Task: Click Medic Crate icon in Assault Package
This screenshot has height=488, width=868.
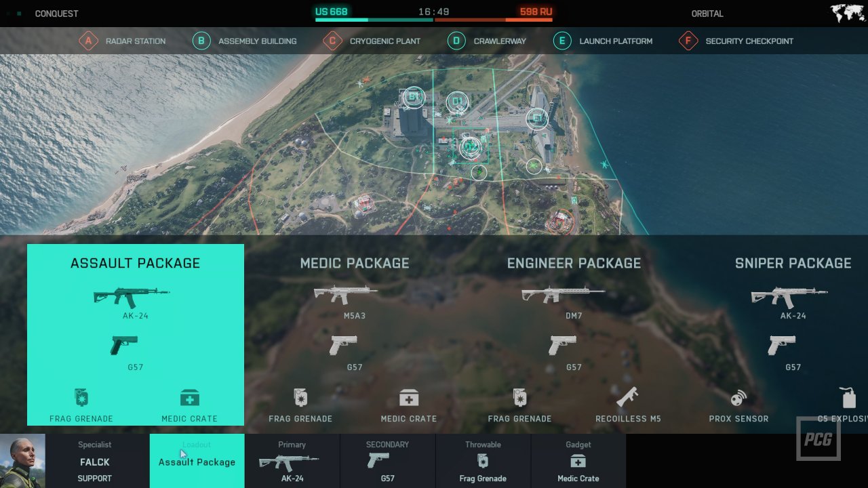Action: tap(190, 398)
